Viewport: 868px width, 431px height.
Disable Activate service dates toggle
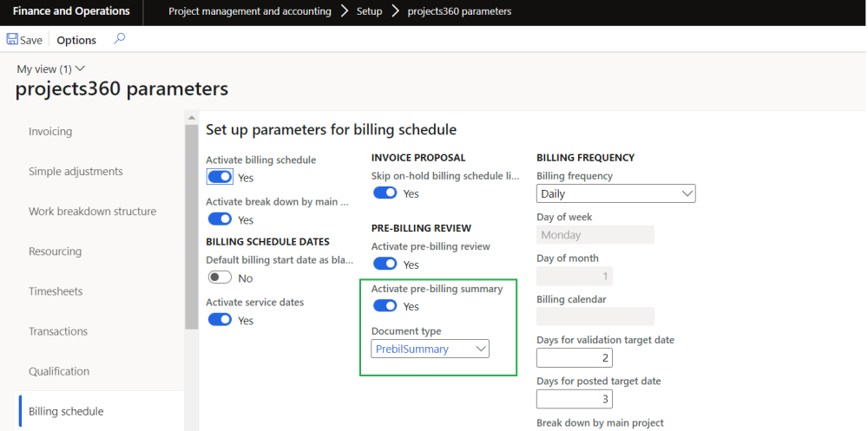pyautogui.click(x=220, y=320)
